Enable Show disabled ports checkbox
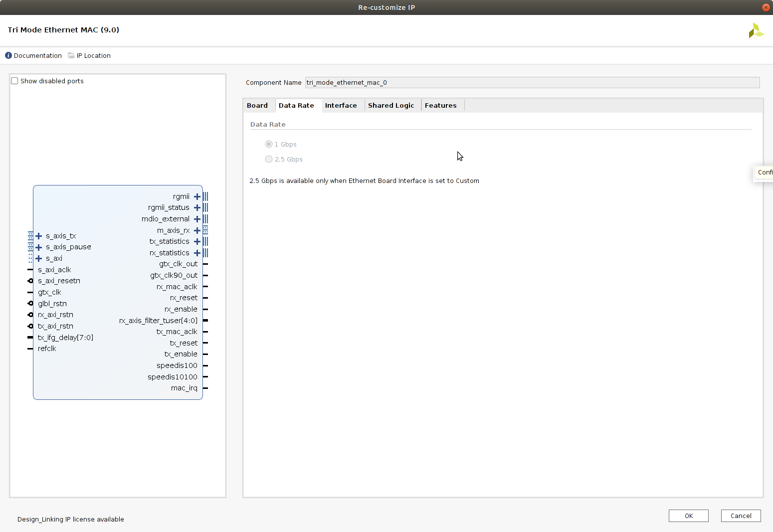Image resolution: width=773 pixels, height=532 pixels. (x=14, y=81)
